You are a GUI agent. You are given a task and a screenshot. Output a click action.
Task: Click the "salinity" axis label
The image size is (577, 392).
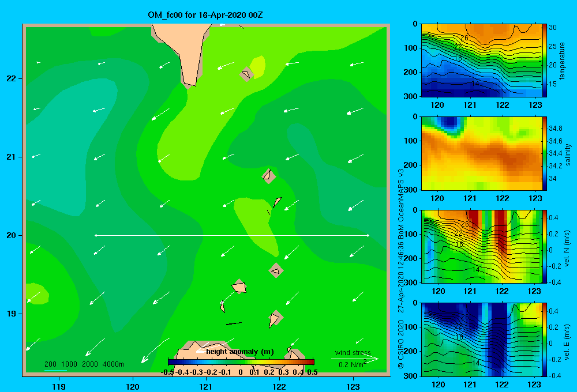(568, 154)
